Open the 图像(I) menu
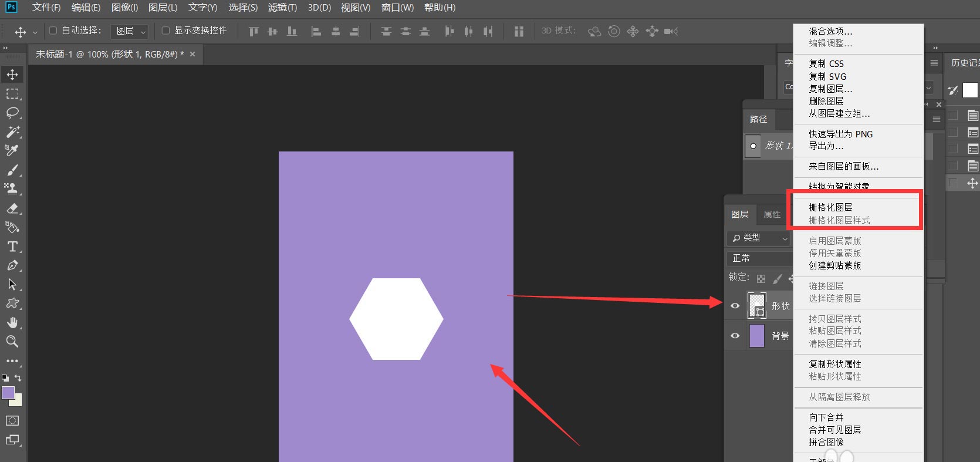980x462 pixels. 125,8
